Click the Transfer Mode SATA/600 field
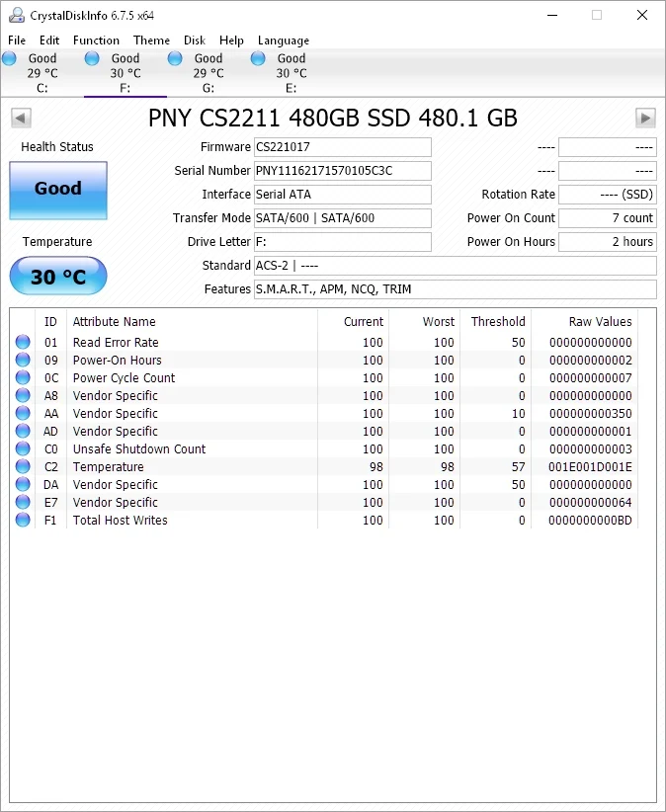This screenshot has width=666, height=812. tap(342, 218)
